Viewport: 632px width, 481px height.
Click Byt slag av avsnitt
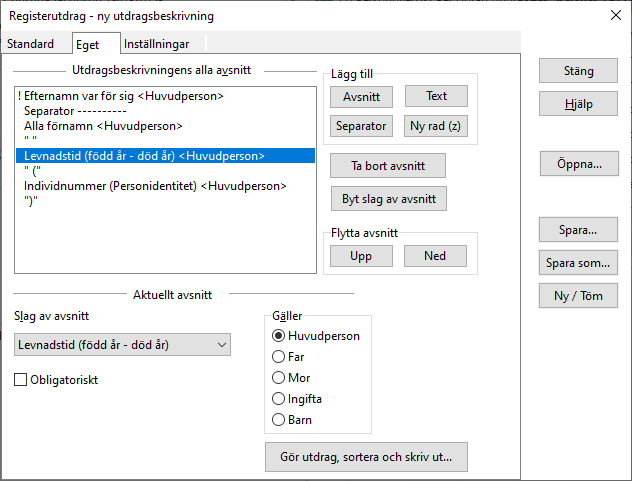(x=388, y=199)
